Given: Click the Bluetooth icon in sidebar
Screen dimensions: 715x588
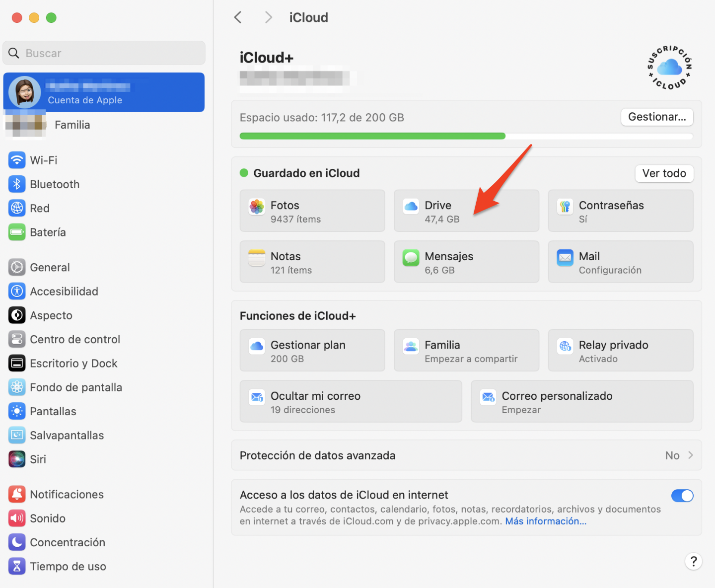Looking at the screenshot, I should [x=17, y=184].
